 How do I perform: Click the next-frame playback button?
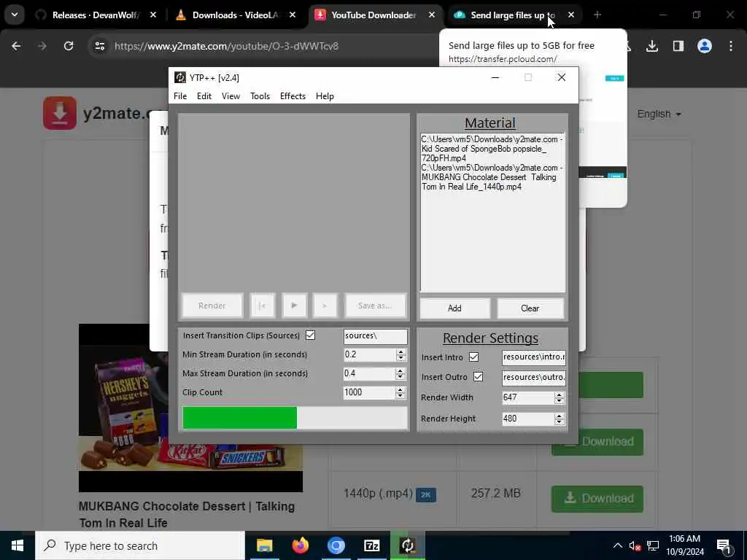[x=325, y=306]
